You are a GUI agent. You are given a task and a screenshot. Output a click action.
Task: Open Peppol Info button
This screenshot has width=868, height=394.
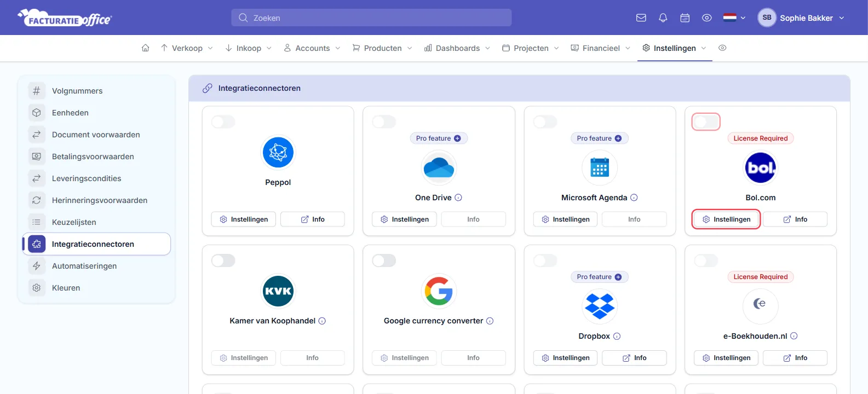[x=313, y=219]
